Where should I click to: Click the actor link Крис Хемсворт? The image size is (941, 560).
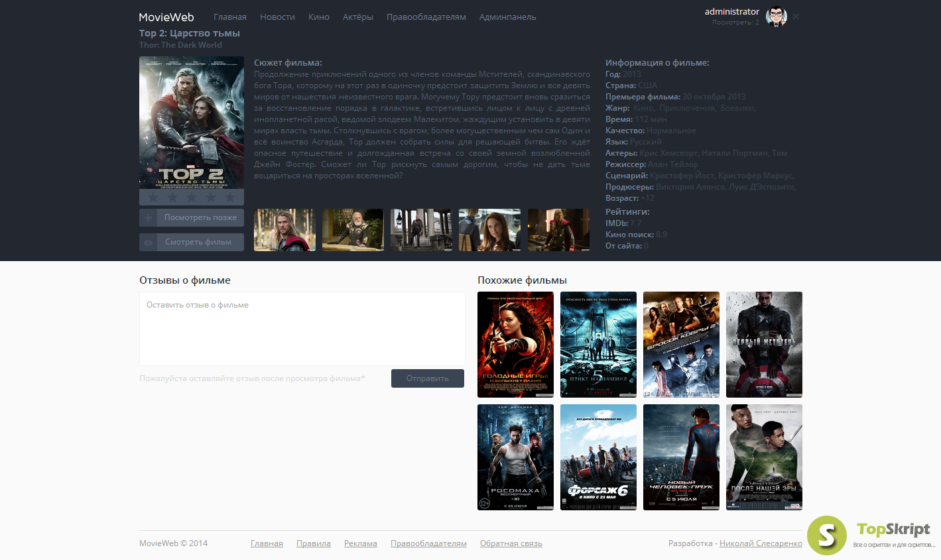pyautogui.click(x=668, y=153)
